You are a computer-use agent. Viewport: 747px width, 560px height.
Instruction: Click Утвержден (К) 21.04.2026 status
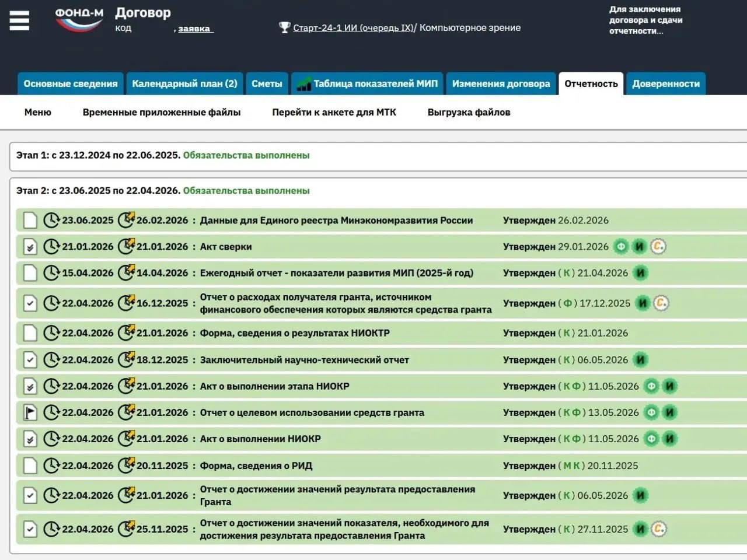(x=566, y=273)
